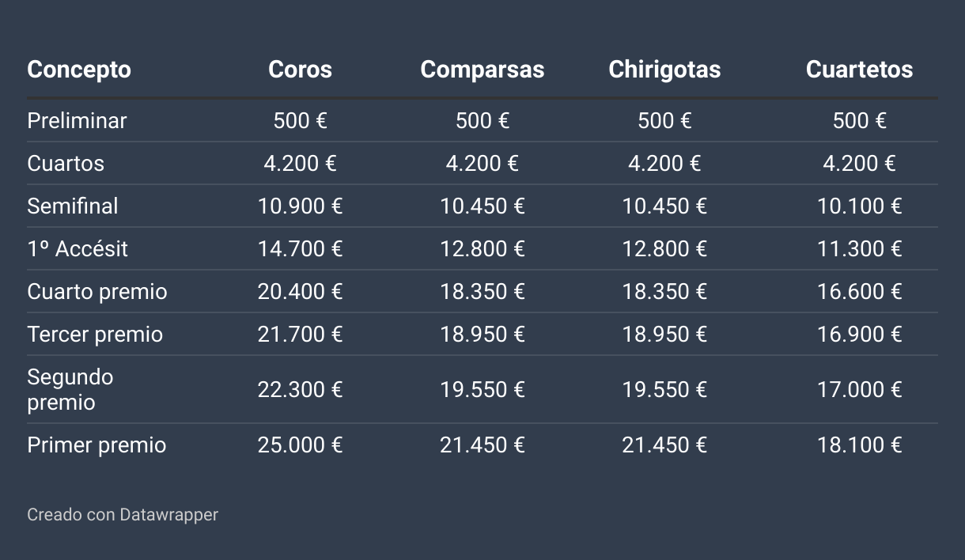Click the 25.000 € Coros first prize cell
This screenshot has width=965, height=560.
(300, 445)
